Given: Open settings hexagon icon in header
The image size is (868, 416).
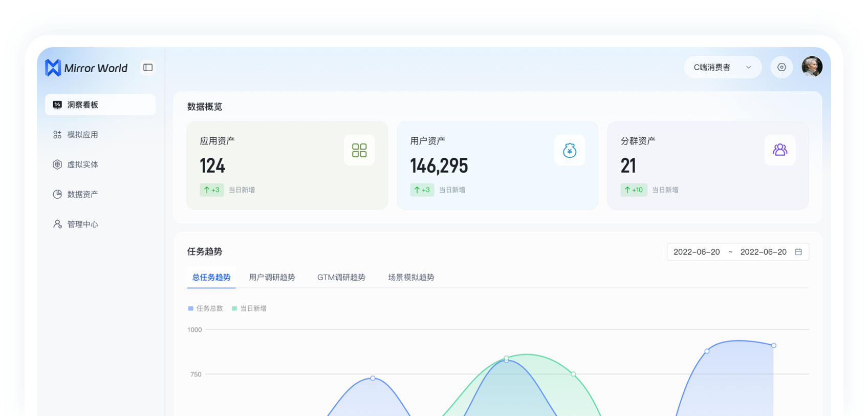Looking at the screenshot, I should [782, 67].
